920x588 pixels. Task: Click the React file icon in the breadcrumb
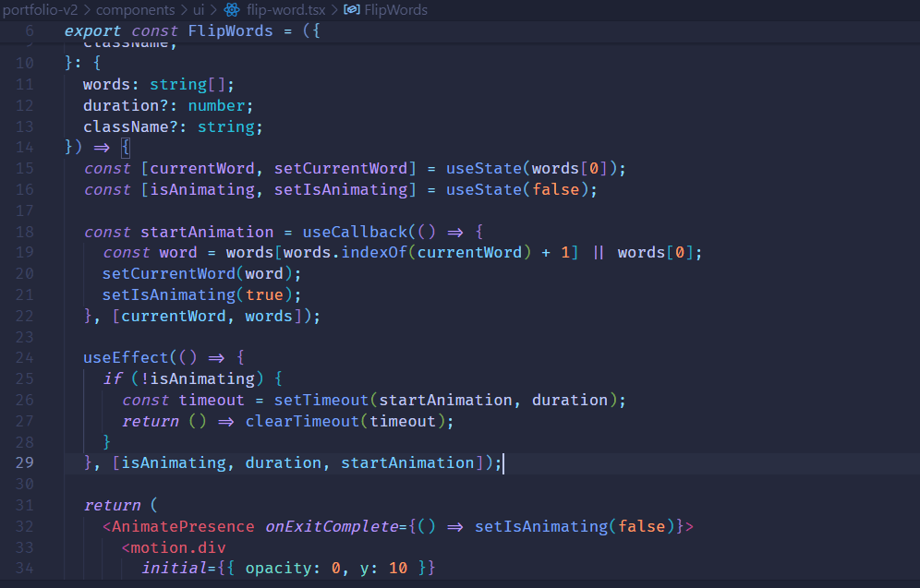pos(232,10)
